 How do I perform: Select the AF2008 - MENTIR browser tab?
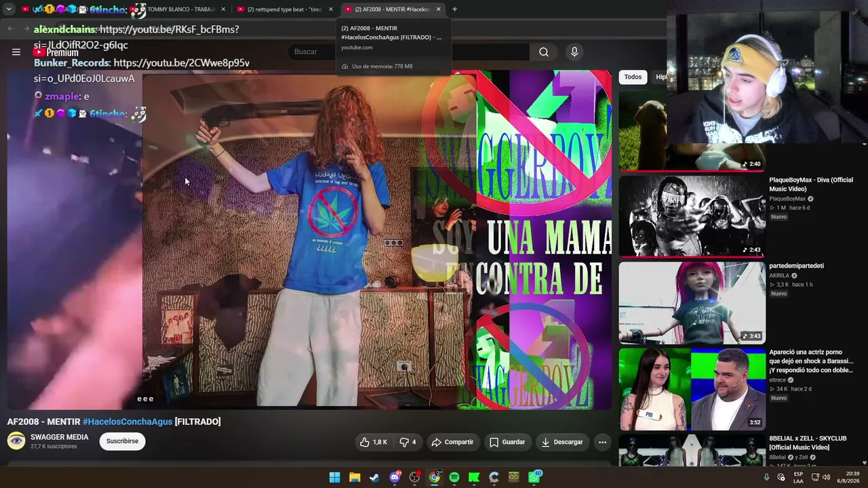pyautogui.click(x=392, y=9)
